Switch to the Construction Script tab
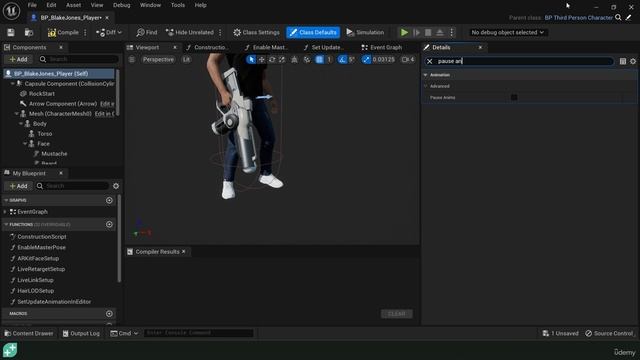The image size is (640, 360). [x=207, y=47]
